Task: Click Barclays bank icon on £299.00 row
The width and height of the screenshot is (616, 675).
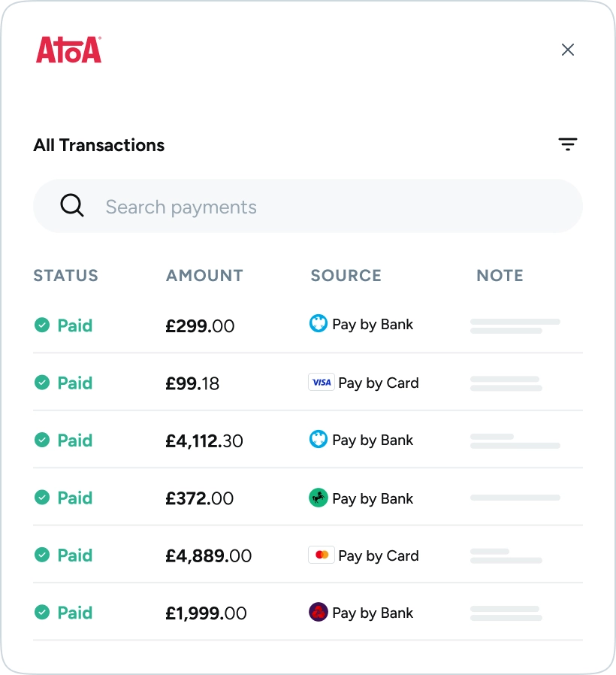Action: (x=319, y=324)
